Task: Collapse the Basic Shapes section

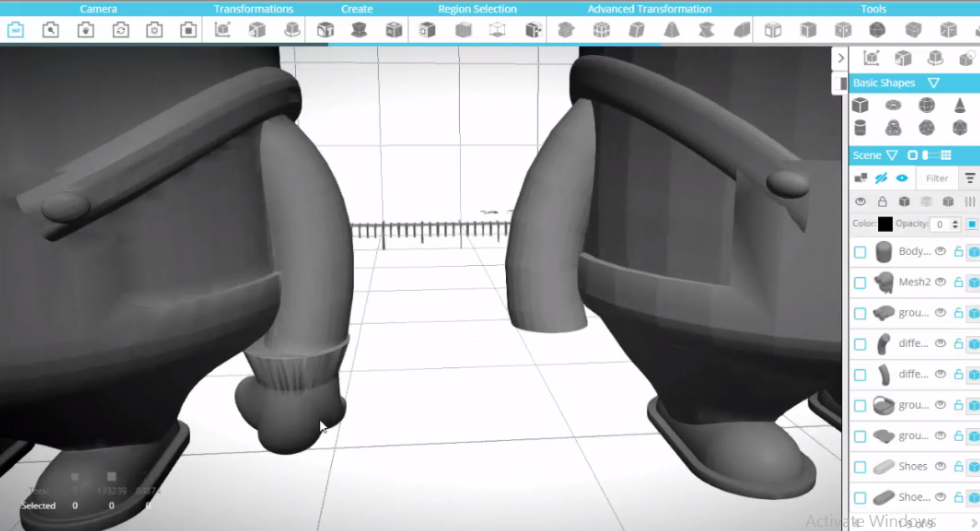Action: tap(934, 83)
